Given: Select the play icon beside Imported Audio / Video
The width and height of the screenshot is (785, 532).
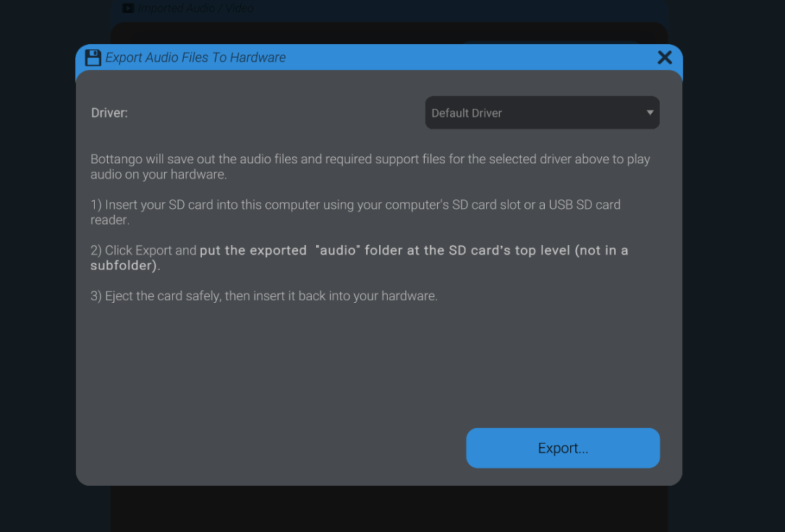Looking at the screenshot, I should 128,8.
